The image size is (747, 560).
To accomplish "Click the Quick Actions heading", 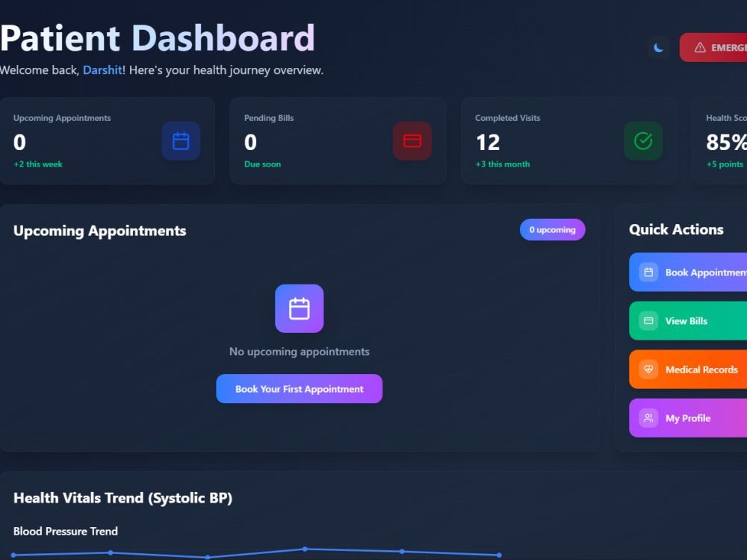I will pyautogui.click(x=676, y=229).
